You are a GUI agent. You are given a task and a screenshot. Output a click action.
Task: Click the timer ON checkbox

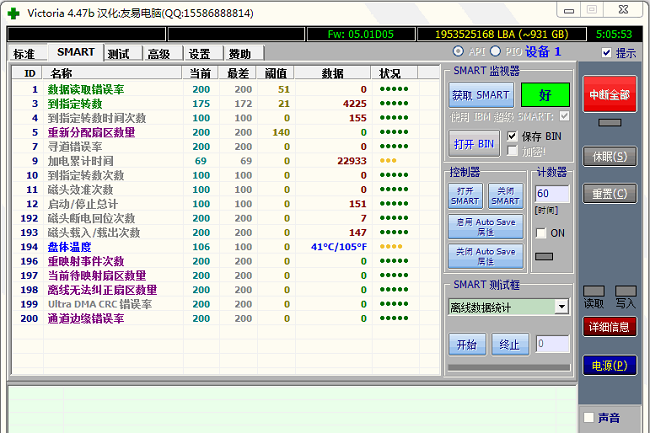click(542, 233)
